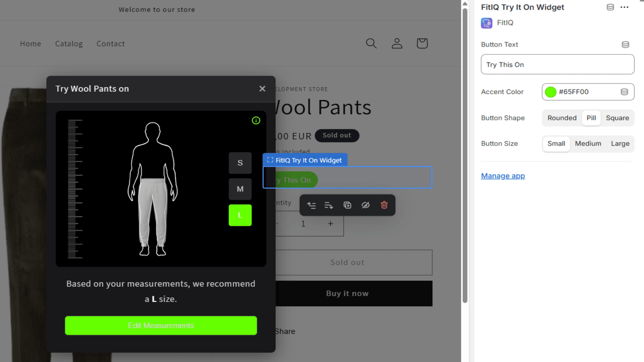Select size M in the try-on modal
644x362 pixels.
click(x=240, y=189)
